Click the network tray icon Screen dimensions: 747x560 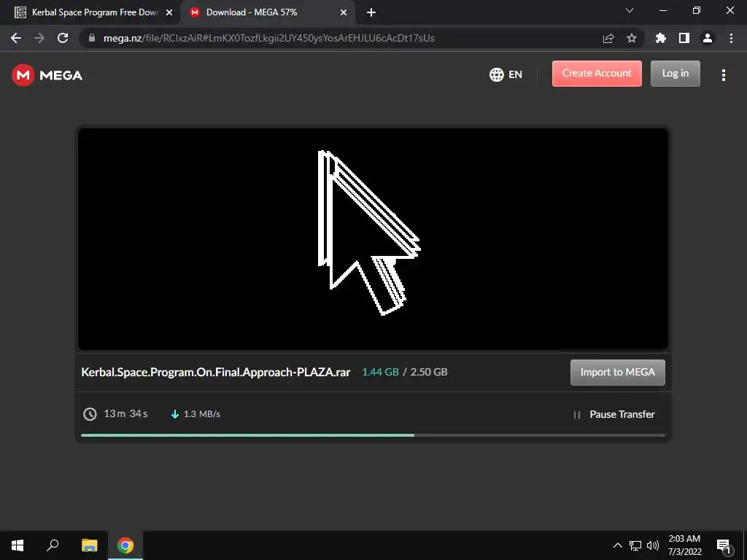click(635, 545)
